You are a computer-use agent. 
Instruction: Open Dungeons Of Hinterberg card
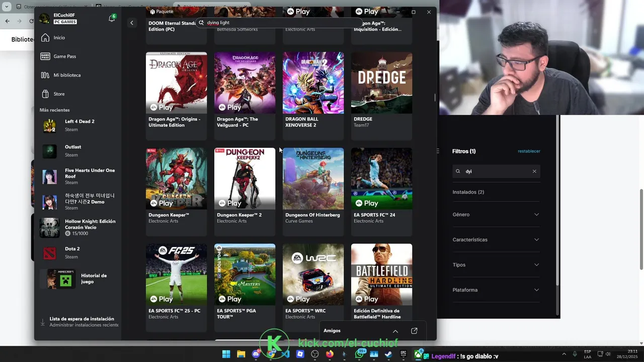point(313,192)
